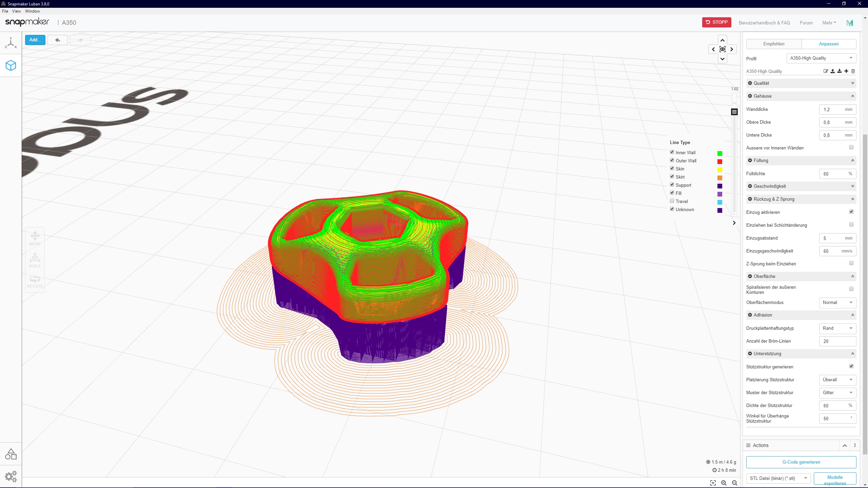Open the Profil A350-High Quality dropdown
This screenshot has height=488, width=868.
[x=821, y=58]
